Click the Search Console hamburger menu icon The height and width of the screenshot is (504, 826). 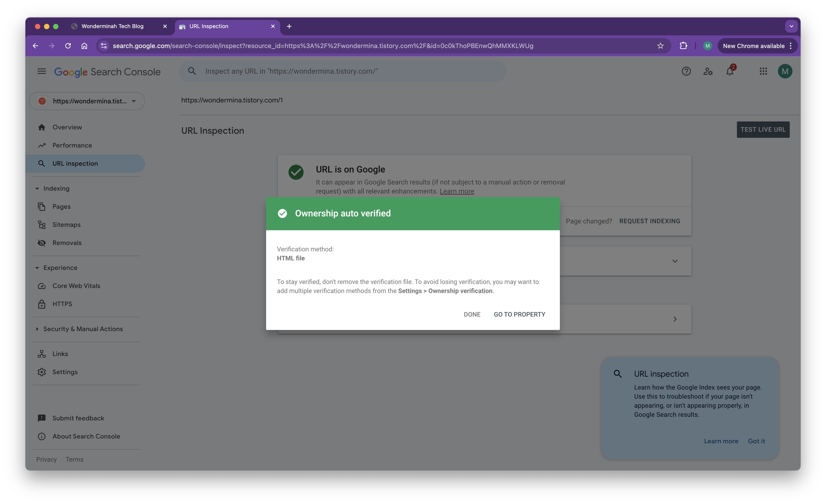[x=41, y=71]
